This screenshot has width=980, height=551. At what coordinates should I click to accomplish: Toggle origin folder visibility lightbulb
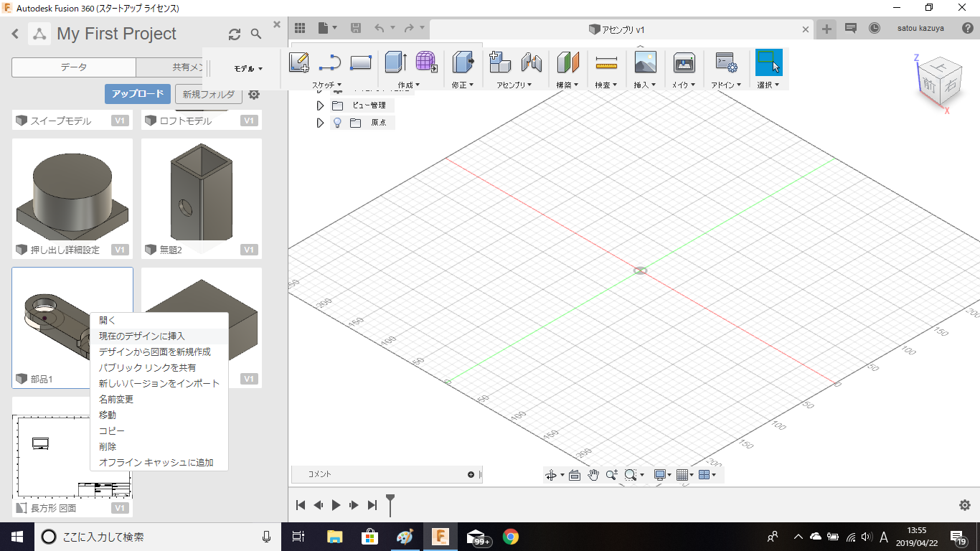(x=337, y=123)
